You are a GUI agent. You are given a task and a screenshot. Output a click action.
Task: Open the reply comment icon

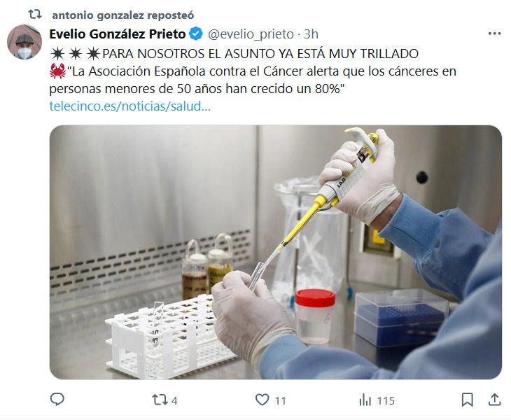(x=57, y=400)
